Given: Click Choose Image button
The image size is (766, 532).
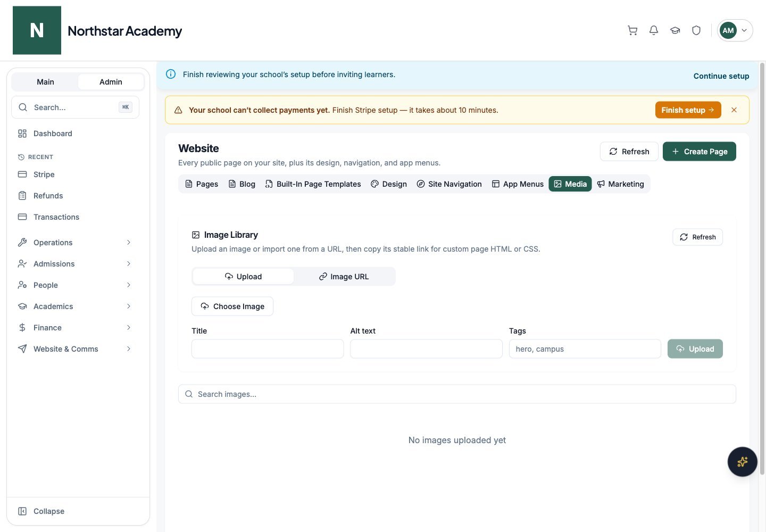Looking at the screenshot, I should click(x=232, y=306).
